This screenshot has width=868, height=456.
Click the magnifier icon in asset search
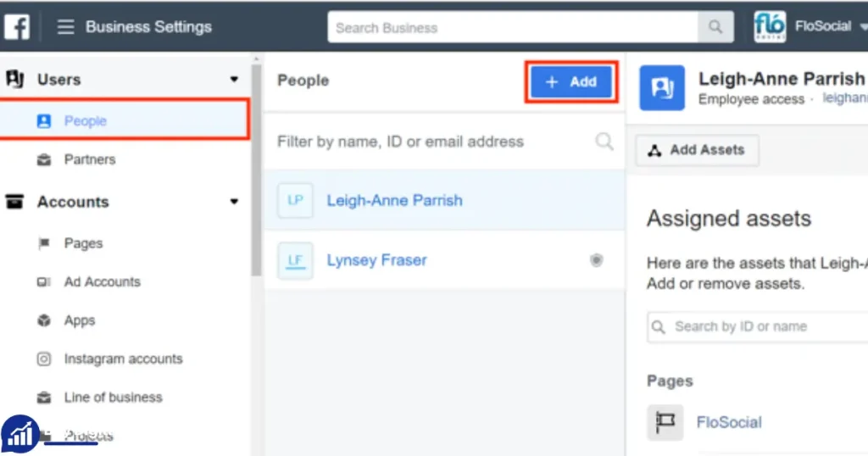pyautogui.click(x=658, y=326)
